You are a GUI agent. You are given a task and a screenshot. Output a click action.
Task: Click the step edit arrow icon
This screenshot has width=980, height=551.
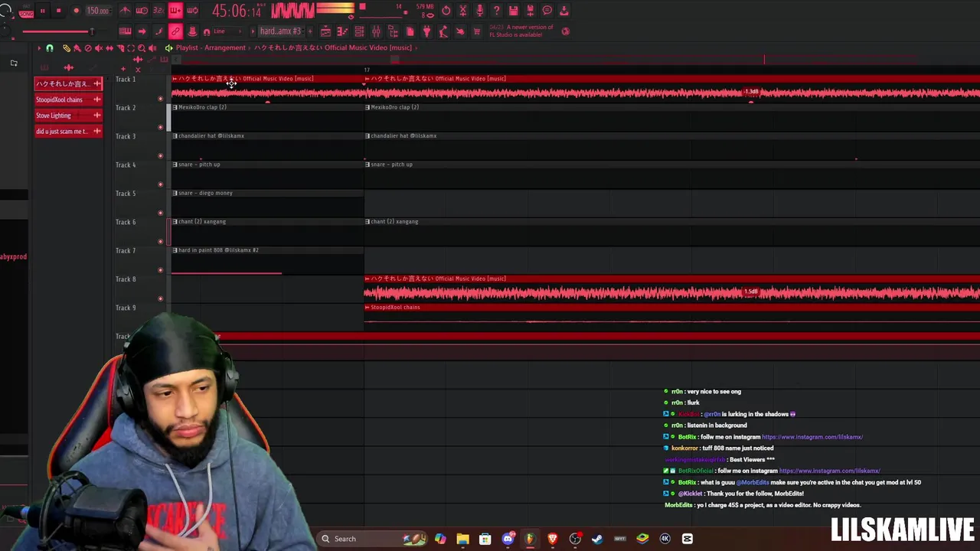(142, 31)
